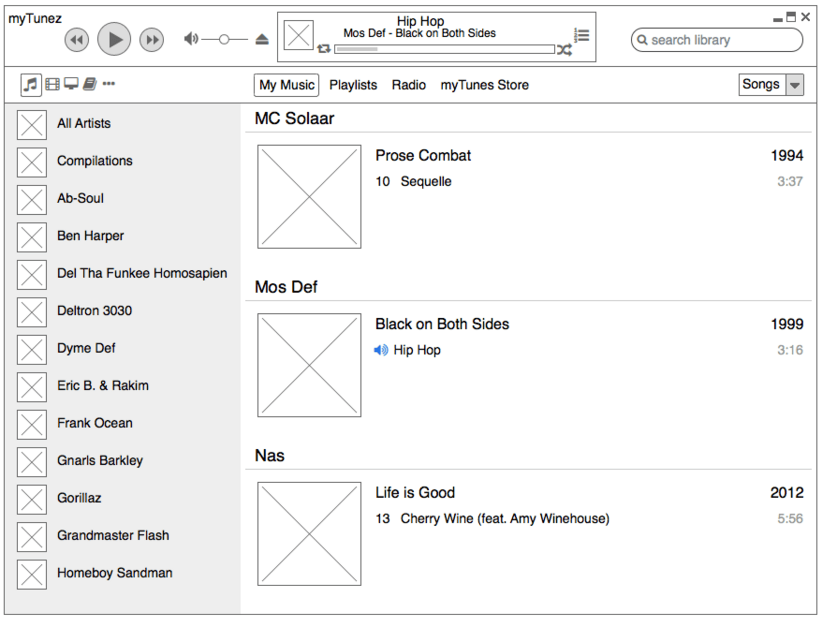This screenshot has width=822, height=620.
Task: Toggle shuffle playback mode
Action: coord(565,49)
